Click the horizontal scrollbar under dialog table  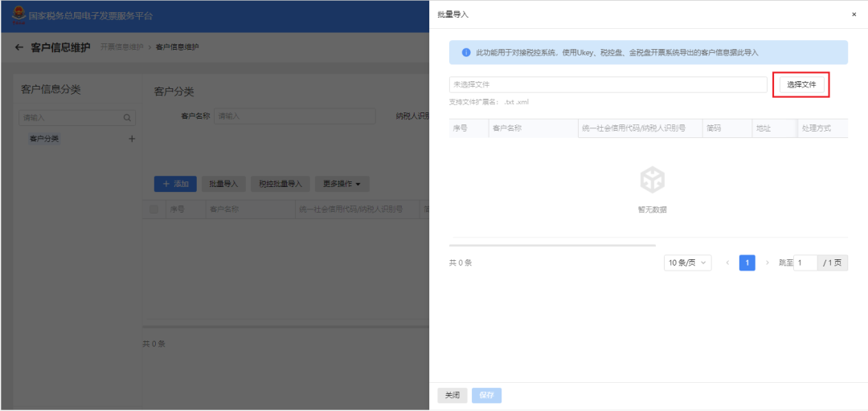coord(552,245)
